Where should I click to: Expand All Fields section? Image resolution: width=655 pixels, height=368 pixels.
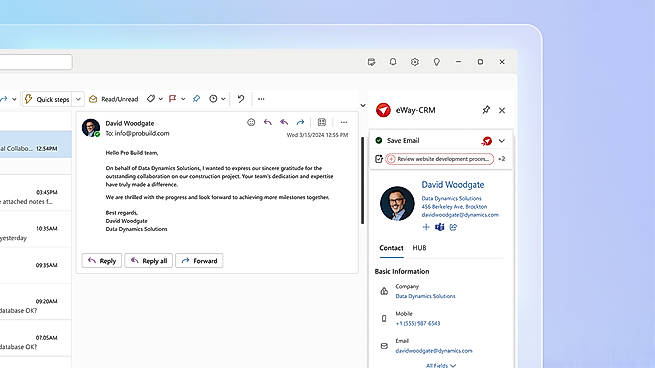click(x=441, y=365)
